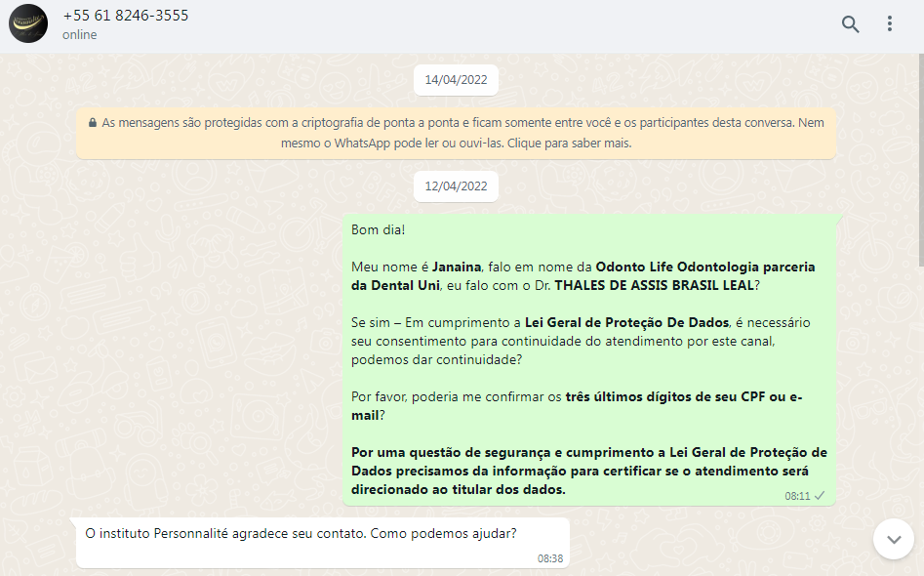
Task: Click the 08:11 timestamp on sent message
Action: click(x=797, y=496)
